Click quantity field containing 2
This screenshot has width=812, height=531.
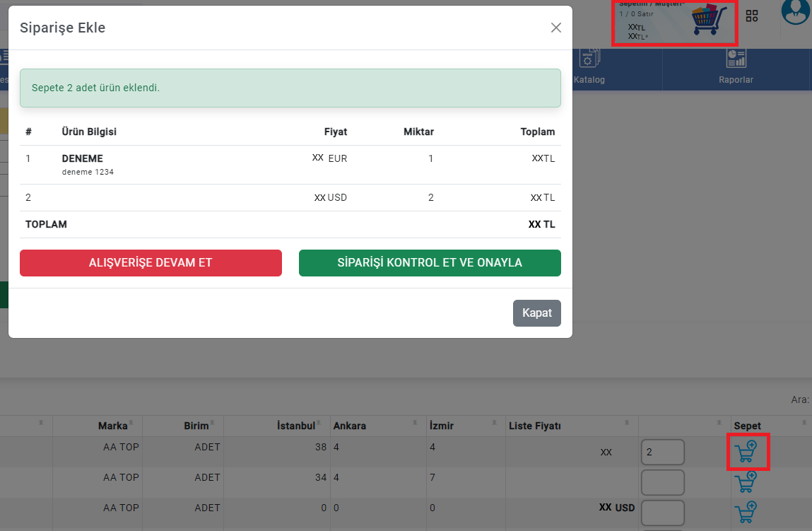(662, 452)
